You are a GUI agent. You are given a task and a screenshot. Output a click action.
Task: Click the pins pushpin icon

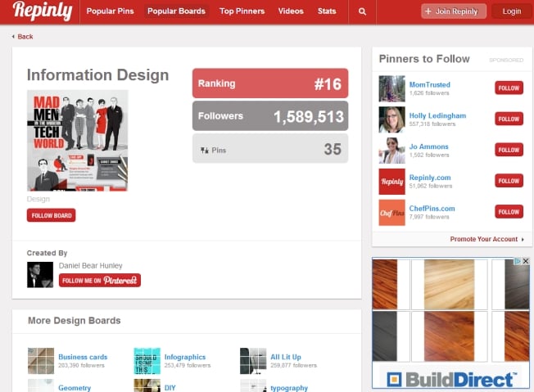point(204,150)
